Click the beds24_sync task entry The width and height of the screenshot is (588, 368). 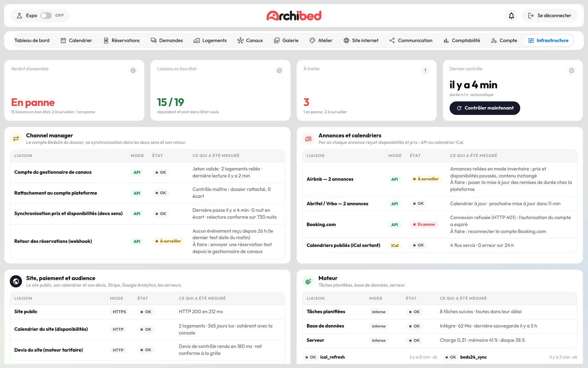tap(511, 357)
